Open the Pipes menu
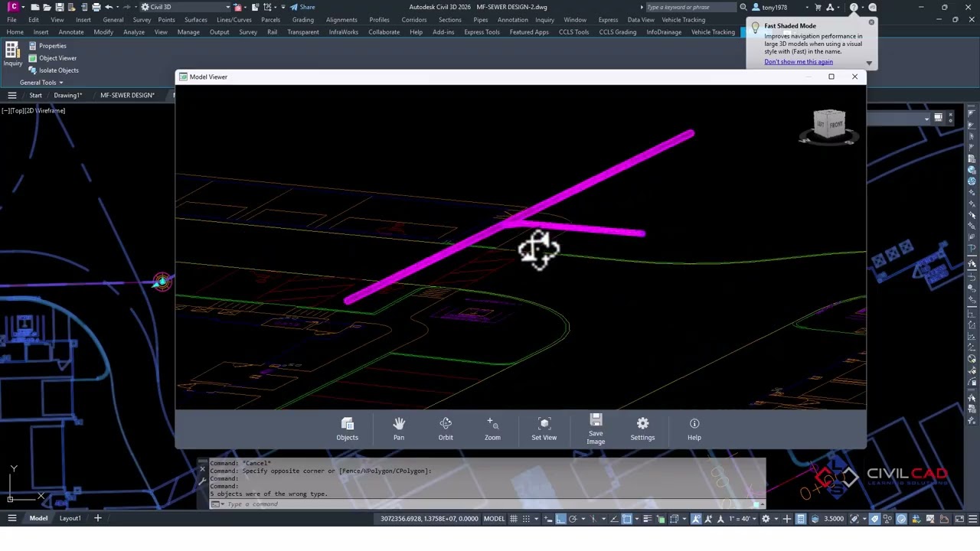This screenshot has height=551, width=980. [x=480, y=20]
